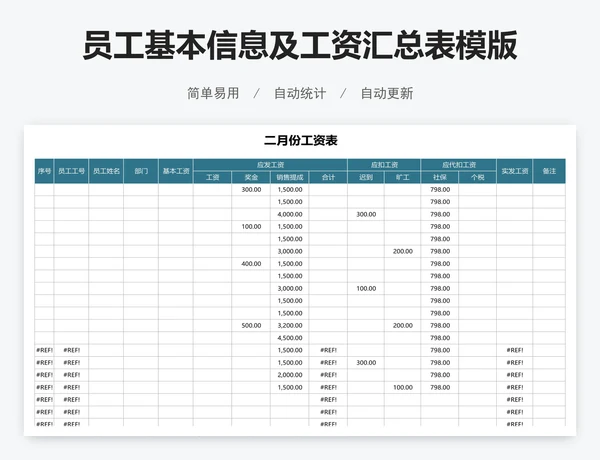Select the 实发工资 column header
Image resolution: width=600 pixels, height=460 pixels.
click(515, 171)
